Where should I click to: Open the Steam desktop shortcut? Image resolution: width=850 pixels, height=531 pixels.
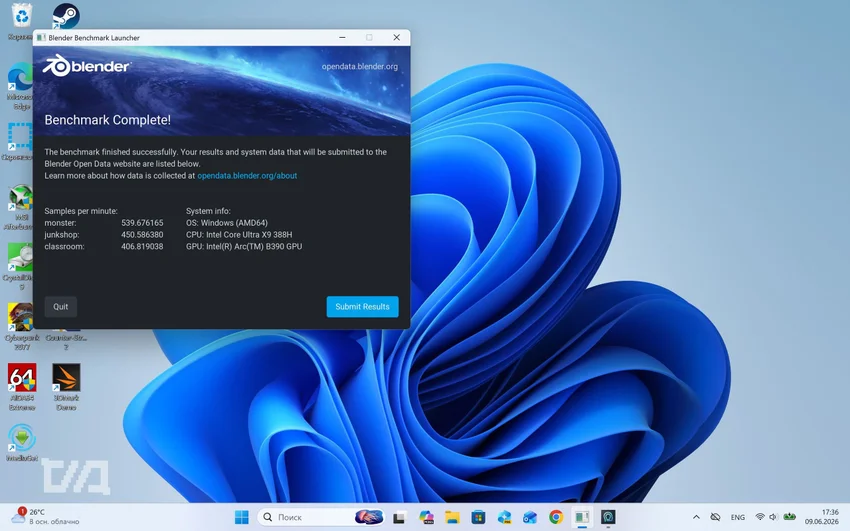pos(66,16)
